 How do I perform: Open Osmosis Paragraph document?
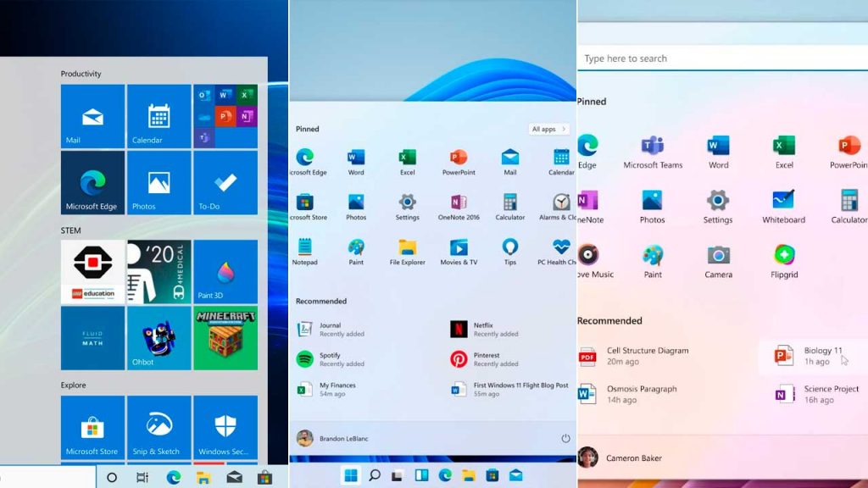628,394
